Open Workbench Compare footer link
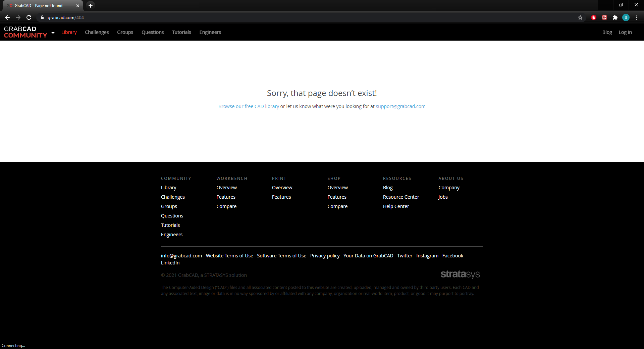Screen dimensions: 644x349 226,206
